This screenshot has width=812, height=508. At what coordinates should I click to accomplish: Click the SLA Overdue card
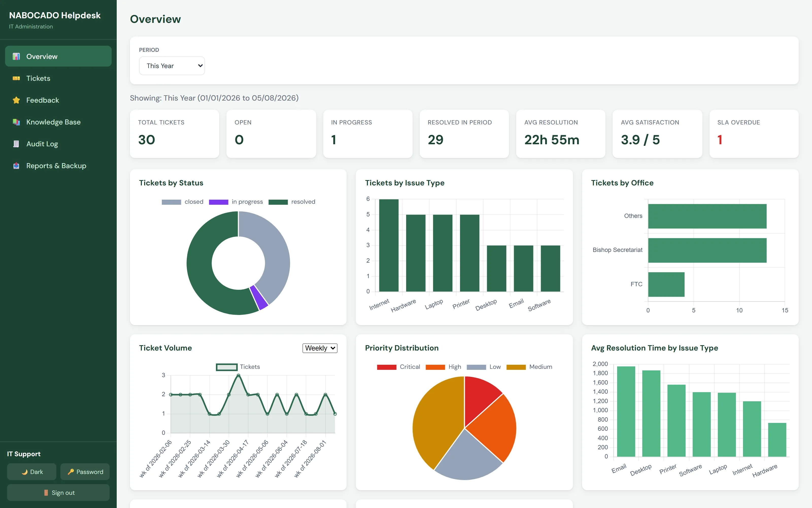tap(754, 134)
